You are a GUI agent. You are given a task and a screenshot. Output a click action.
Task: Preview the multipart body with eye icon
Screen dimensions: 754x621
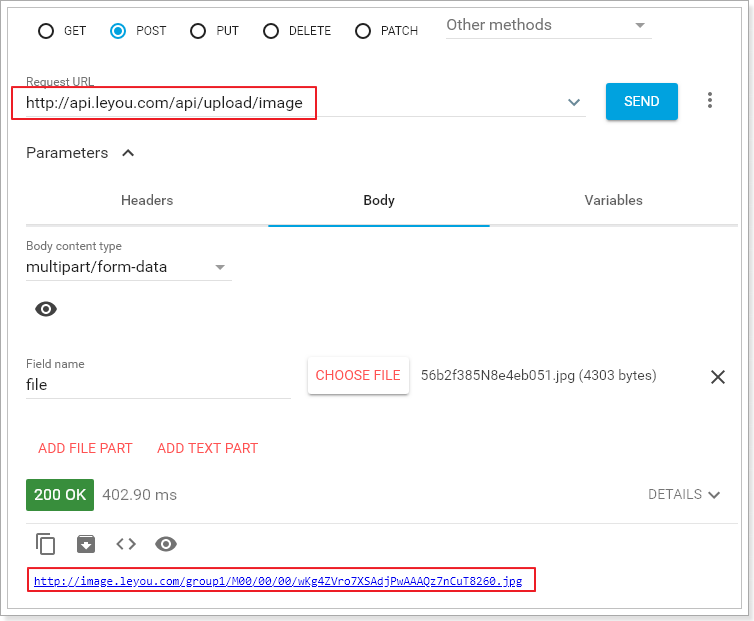click(46, 309)
